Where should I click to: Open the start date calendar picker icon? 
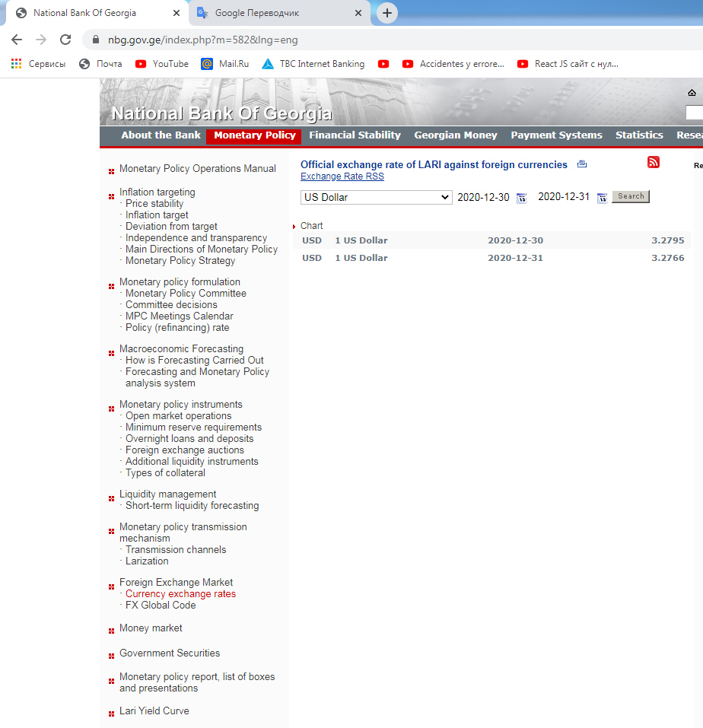tap(521, 198)
